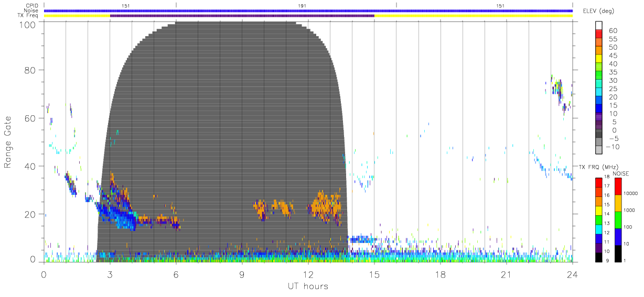Pick the cyan 12-13 swatch in TX FRQ colorbar
Screen dimensions: 644x297
click(x=599, y=228)
